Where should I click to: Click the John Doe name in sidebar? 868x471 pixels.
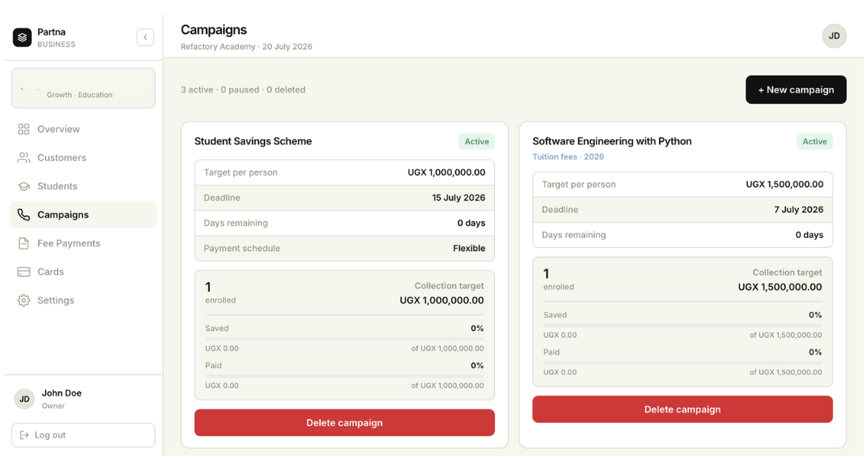(61, 393)
